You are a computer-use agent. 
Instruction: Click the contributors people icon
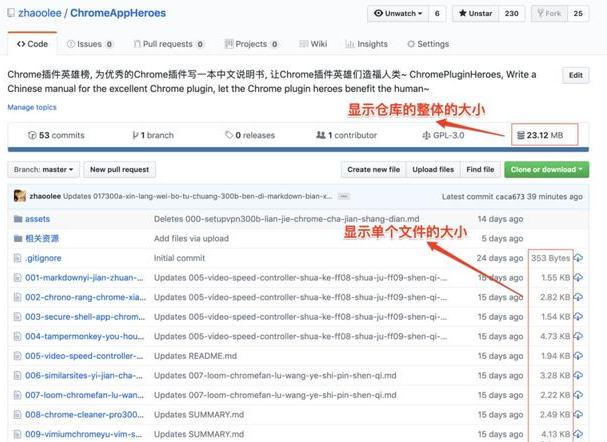point(321,135)
